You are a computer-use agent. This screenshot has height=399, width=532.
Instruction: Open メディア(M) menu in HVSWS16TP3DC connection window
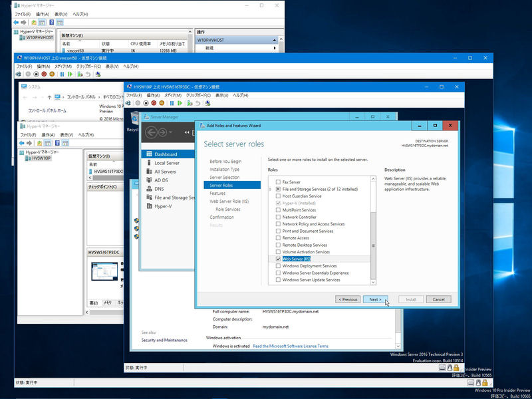pyautogui.click(x=173, y=95)
